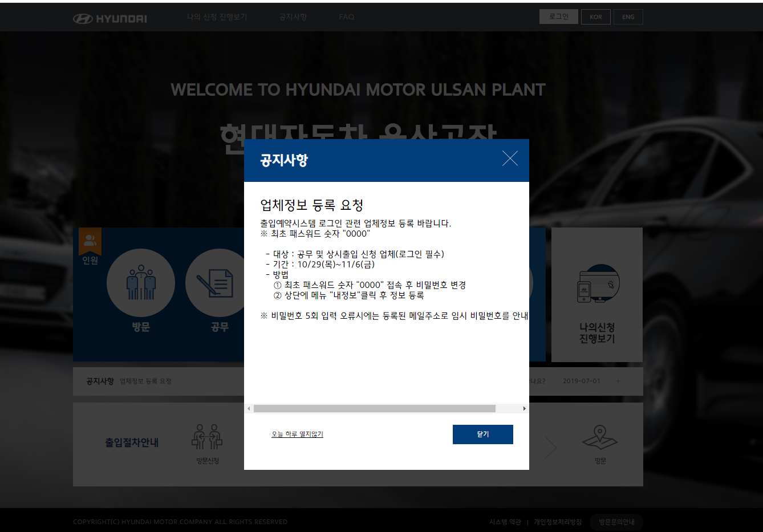This screenshot has width=763, height=532.
Task: Click the 닫기 button in the popup
Action: tap(483, 434)
